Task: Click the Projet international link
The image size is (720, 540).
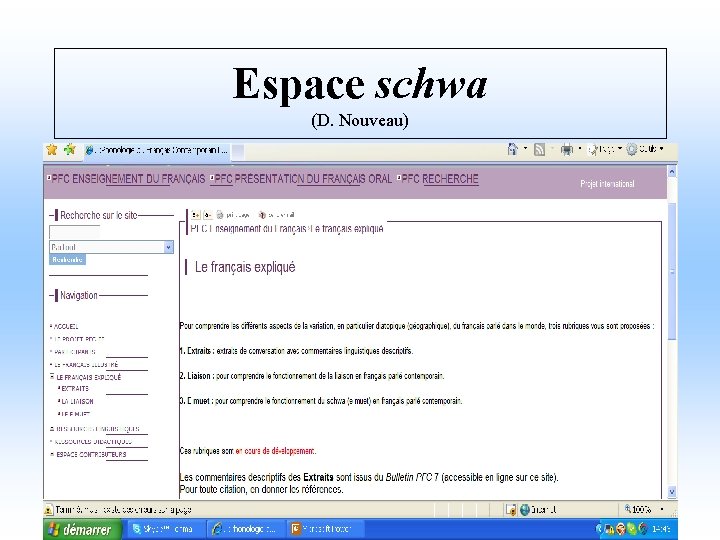Action: pyautogui.click(x=608, y=184)
